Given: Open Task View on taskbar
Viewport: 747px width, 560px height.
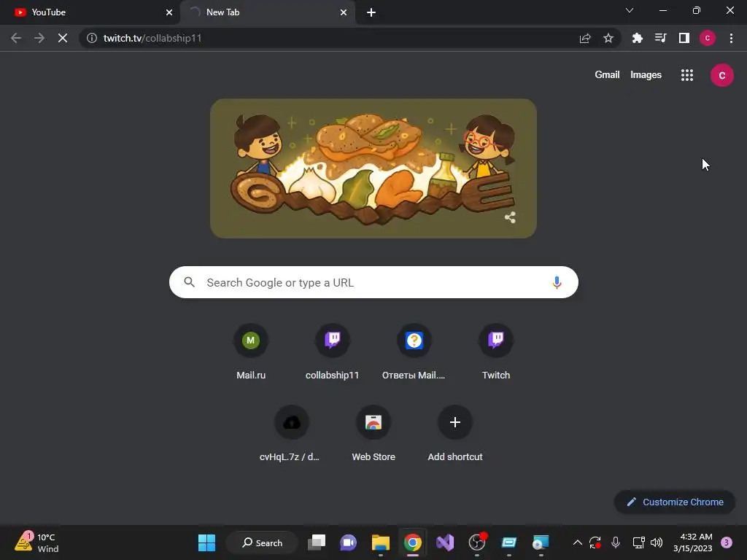Looking at the screenshot, I should pos(317,542).
